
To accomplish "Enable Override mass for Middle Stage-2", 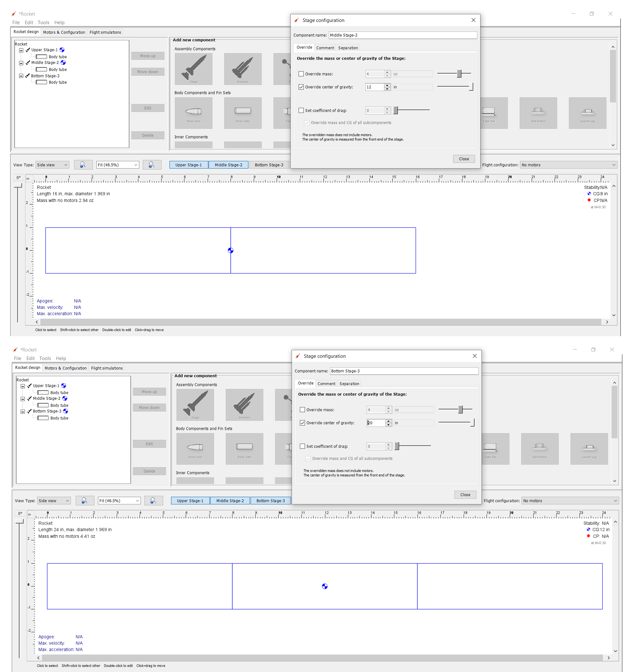I will [301, 73].
